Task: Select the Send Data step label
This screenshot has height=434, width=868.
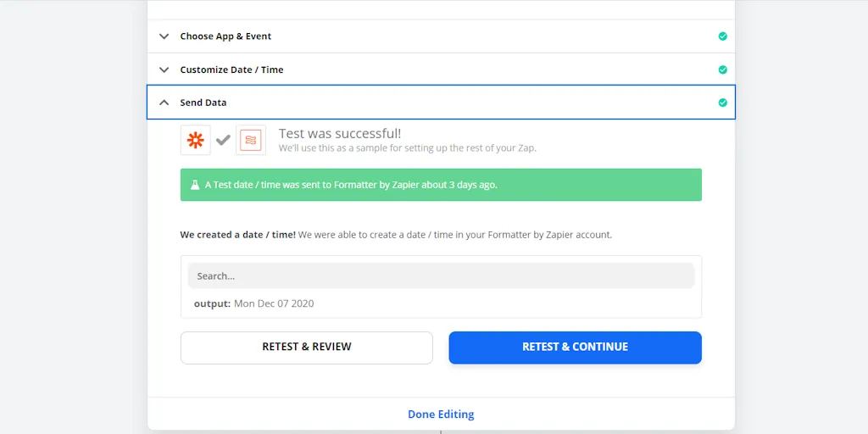Action: (x=203, y=103)
